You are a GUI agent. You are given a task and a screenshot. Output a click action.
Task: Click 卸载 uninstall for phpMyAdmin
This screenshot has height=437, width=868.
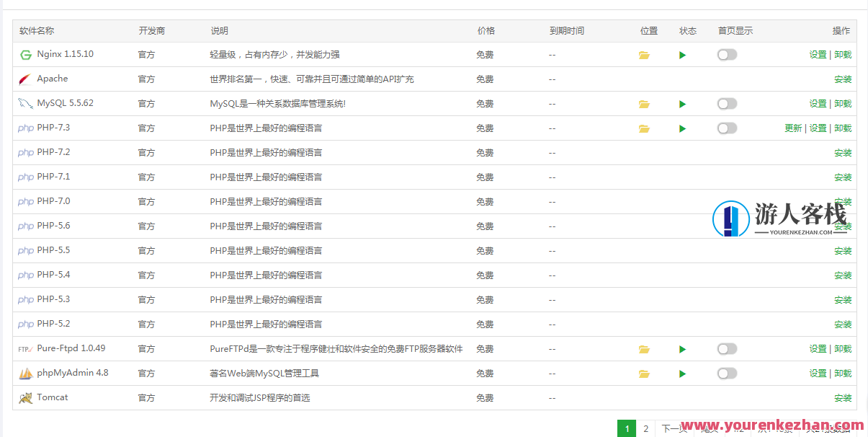pos(843,374)
